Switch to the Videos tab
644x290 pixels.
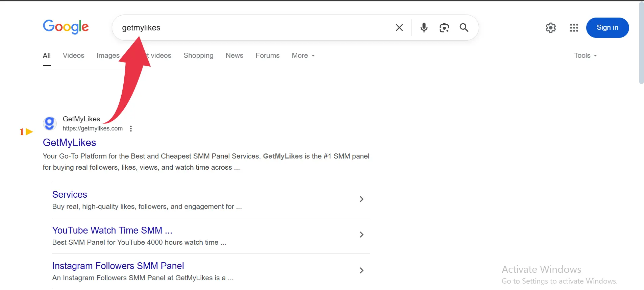pyautogui.click(x=73, y=55)
